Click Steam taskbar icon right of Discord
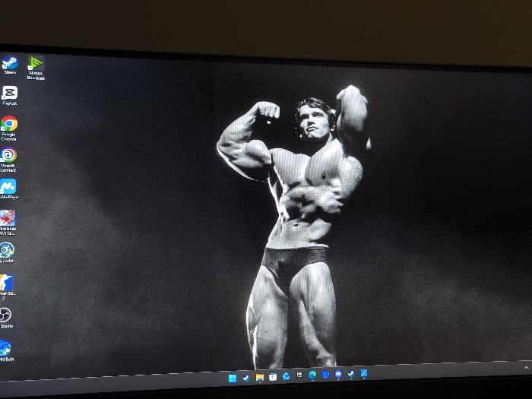Viewport: 532px width, 399px height. tap(351, 374)
